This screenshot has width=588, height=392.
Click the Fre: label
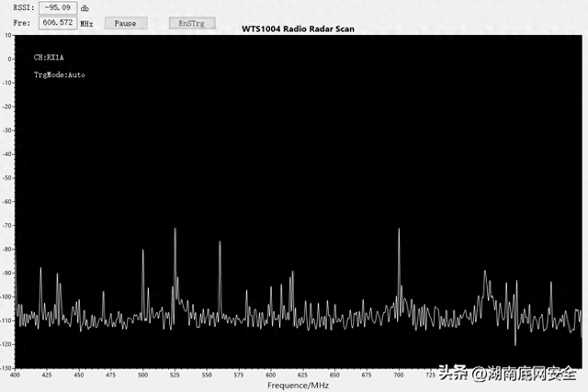[22, 23]
